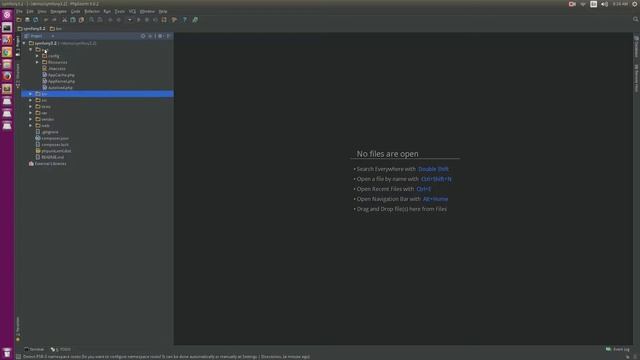Open the Code menu
Viewport: 640px width, 360px height.
[76, 11]
